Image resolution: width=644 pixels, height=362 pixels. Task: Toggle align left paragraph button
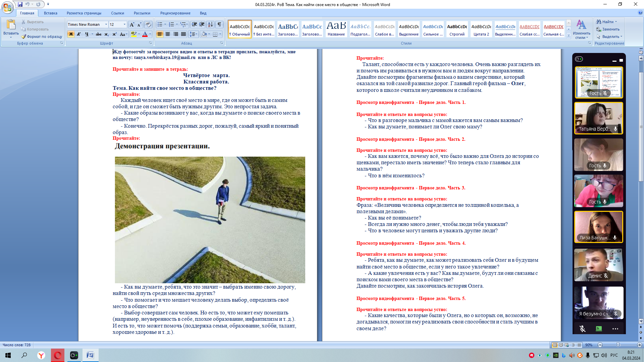pyautogui.click(x=160, y=34)
